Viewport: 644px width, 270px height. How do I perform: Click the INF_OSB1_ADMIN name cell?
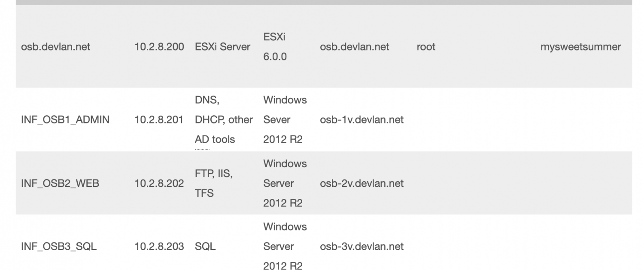click(x=65, y=120)
